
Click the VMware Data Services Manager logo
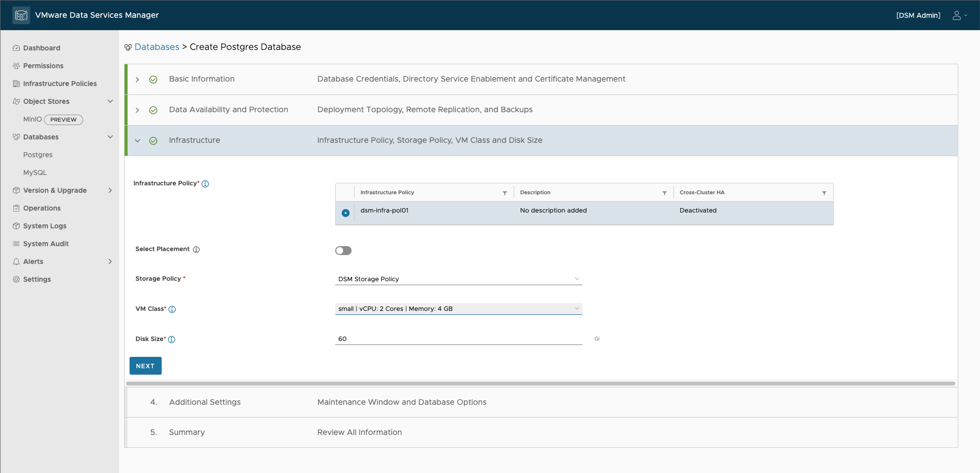coord(21,15)
